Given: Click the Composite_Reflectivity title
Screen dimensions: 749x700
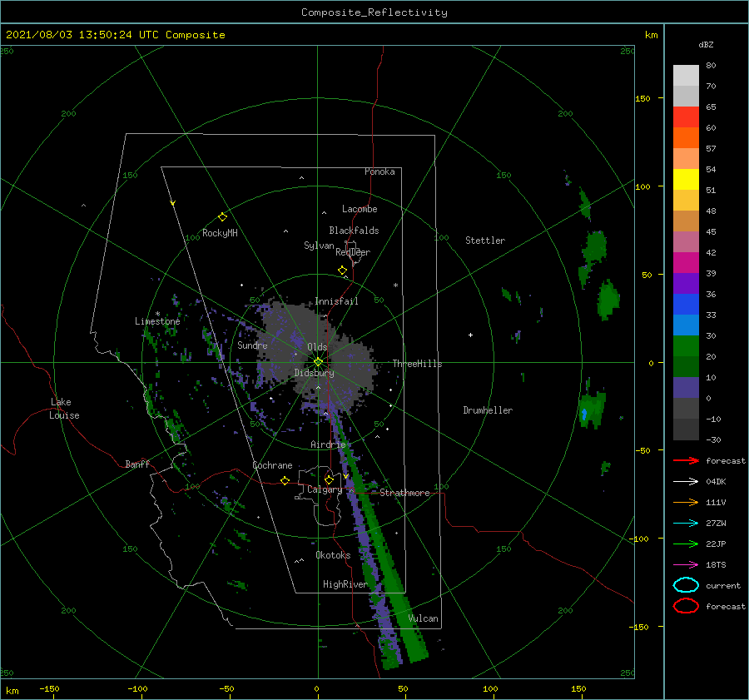Looking at the screenshot, I should point(374,12).
